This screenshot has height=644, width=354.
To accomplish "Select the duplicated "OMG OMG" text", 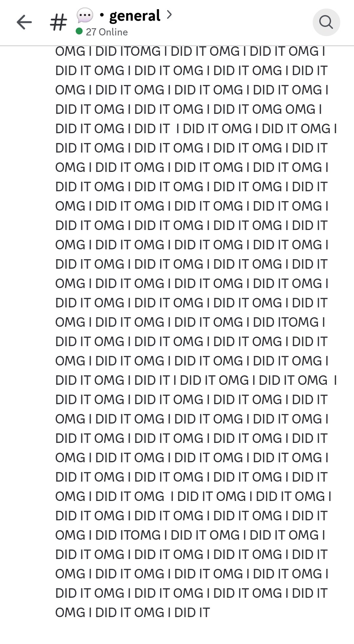I will pos(284,109).
